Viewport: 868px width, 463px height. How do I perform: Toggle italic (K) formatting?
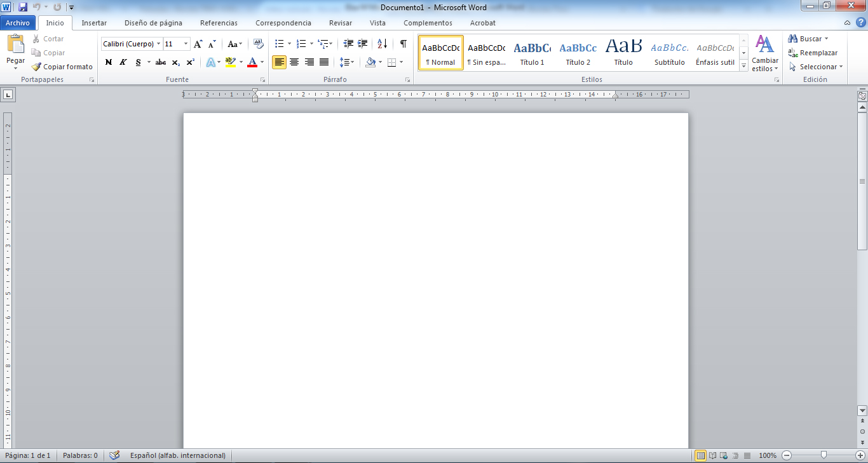click(123, 62)
